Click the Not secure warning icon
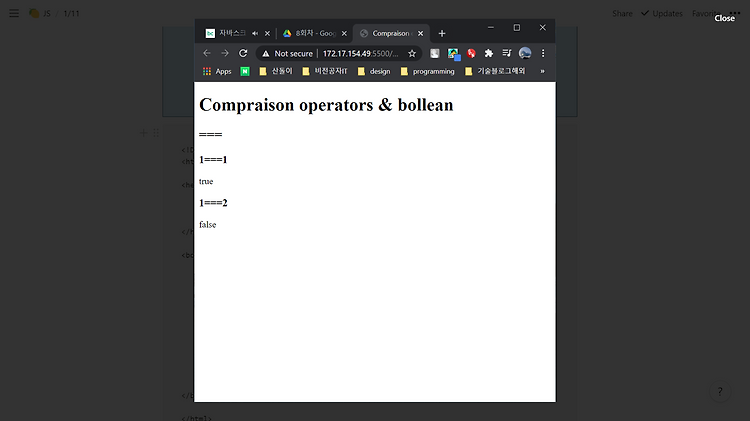 click(266, 54)
